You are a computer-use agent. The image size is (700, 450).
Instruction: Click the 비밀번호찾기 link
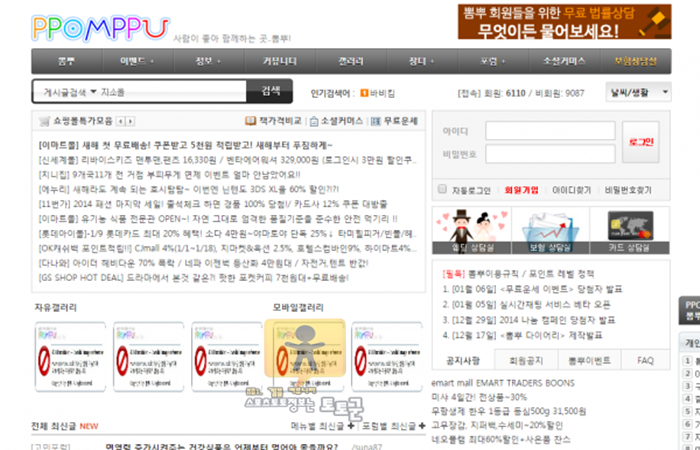(628, 190)
